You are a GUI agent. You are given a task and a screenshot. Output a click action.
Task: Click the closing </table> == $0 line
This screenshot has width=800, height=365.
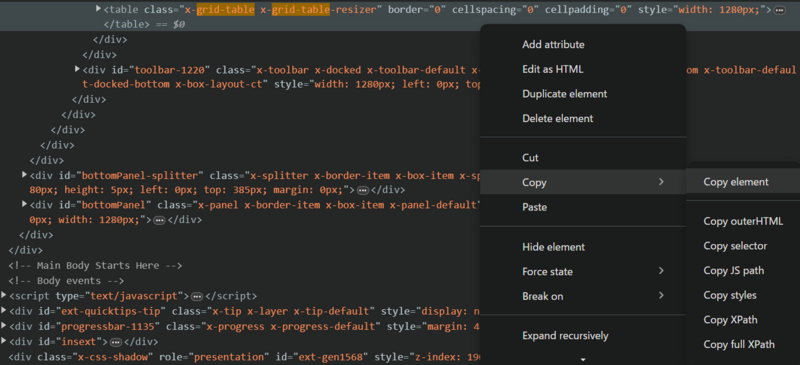click(144, 24)
